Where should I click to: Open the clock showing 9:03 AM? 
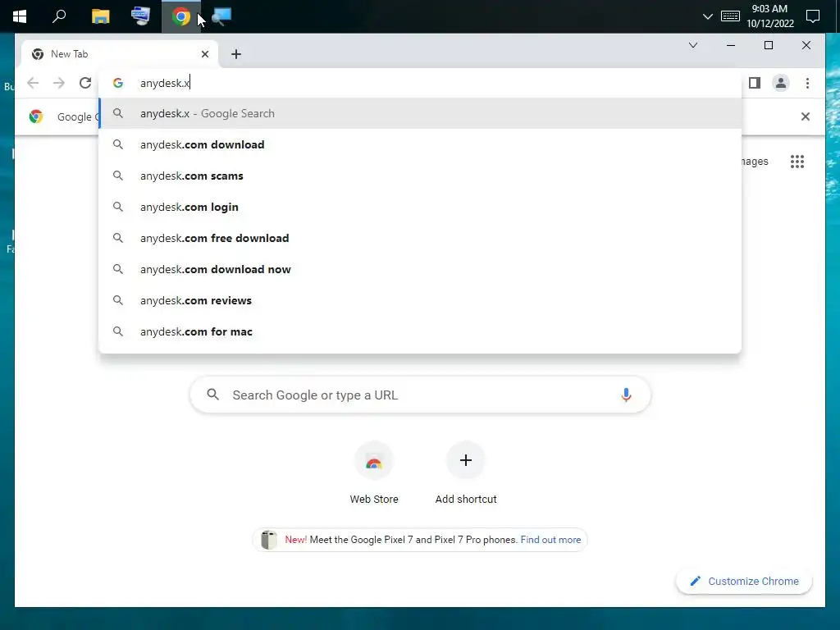click(769, 16)
